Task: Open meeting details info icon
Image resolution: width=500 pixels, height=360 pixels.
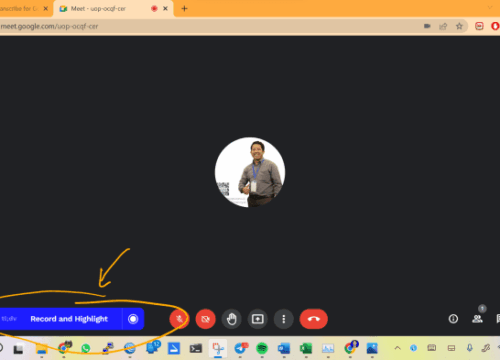Action: (x=453, y=319)
